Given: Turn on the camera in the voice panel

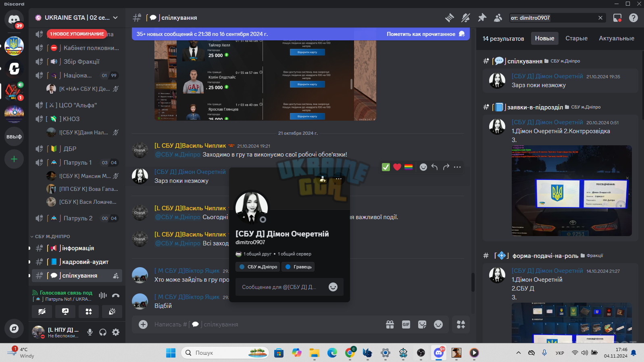Looking at the screenshot, I should click(x=42, y=311).
